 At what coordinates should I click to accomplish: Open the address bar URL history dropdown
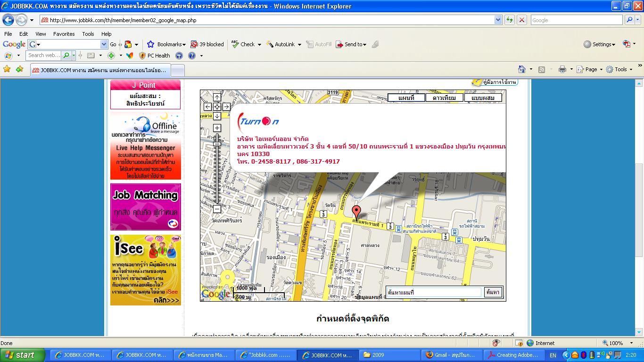click(498, 20)
